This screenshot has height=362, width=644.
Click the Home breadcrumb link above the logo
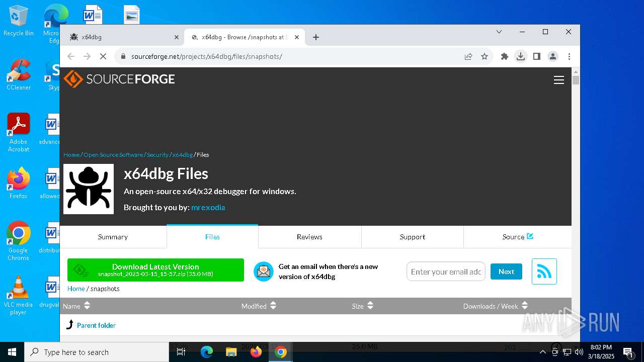coord(71,155)
